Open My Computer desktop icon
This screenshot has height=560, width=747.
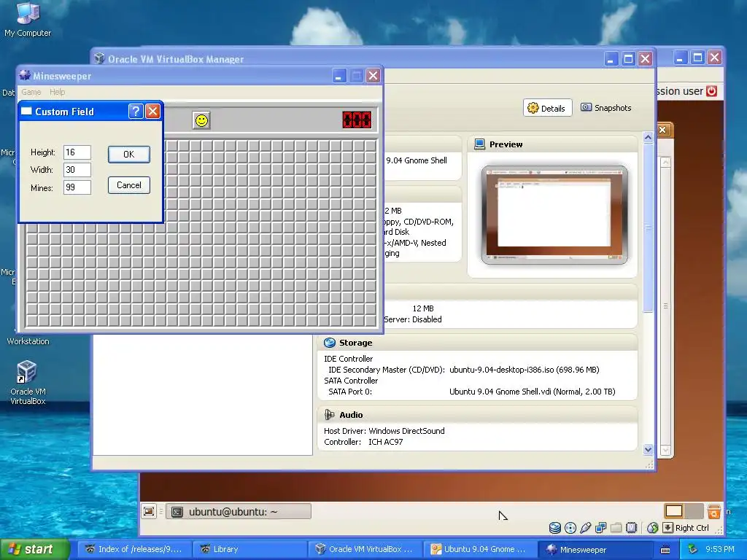coord(28,19)
